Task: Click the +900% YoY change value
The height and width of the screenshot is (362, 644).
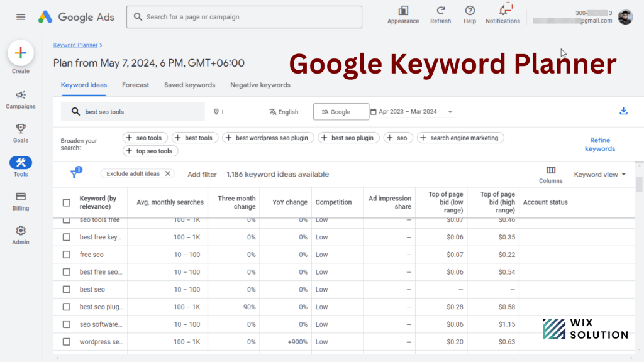Action: point(297,342)
